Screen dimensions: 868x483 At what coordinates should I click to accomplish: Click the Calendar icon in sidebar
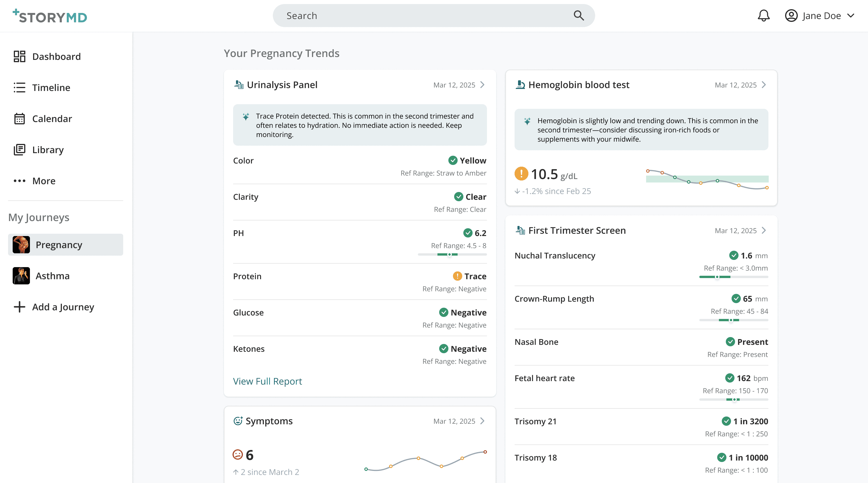click(x=19, y=119)
